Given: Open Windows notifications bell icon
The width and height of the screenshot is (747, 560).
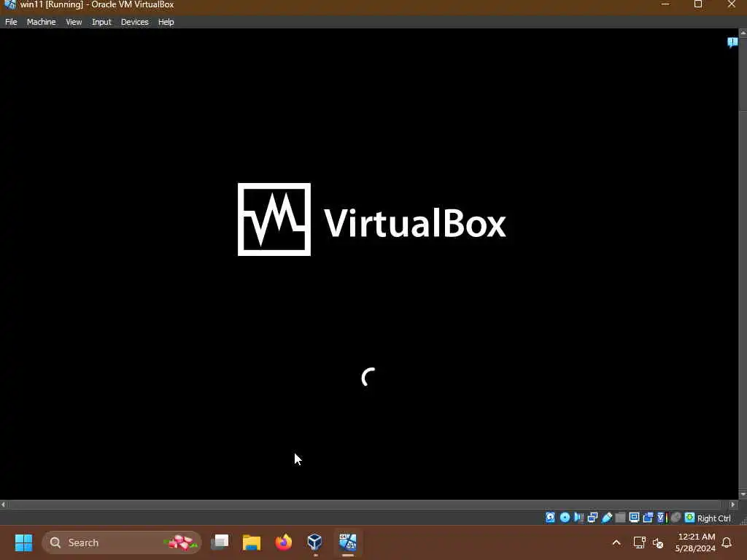Looking at the screenshot, I should (x=727, y=542).
